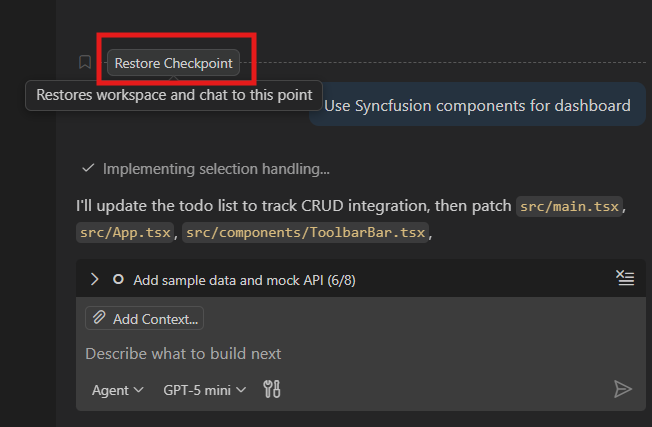Click the todo in-progress circle icon

118,280
